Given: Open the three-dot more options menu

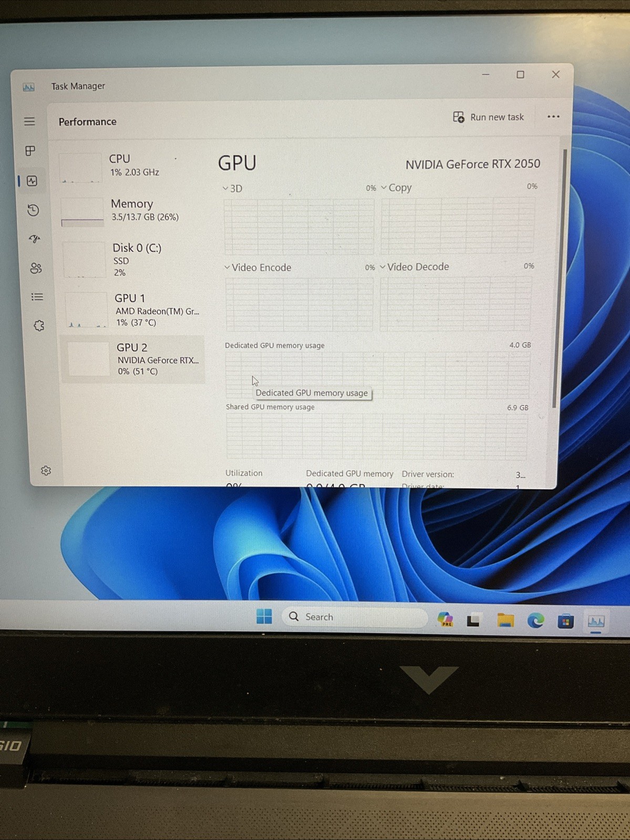Looking at the screenshot, I should pyautogui.click(x=553, y=117).
